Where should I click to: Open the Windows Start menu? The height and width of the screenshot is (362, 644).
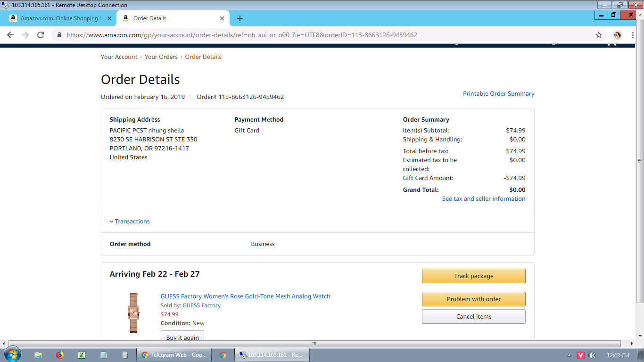pos(13,354)
